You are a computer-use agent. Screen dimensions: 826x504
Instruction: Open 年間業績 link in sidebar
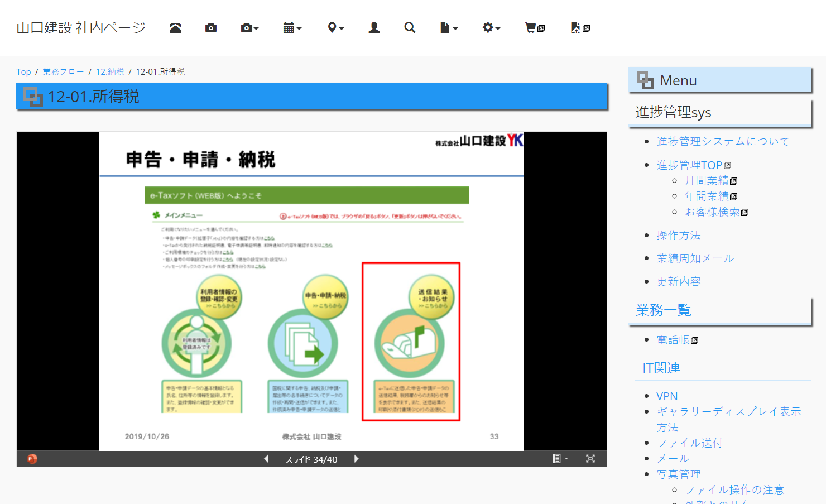point(711,196)
